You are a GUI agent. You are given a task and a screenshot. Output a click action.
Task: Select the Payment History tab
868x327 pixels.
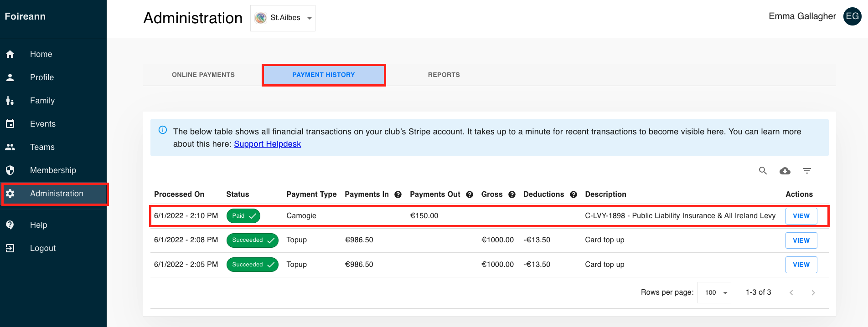324,75
